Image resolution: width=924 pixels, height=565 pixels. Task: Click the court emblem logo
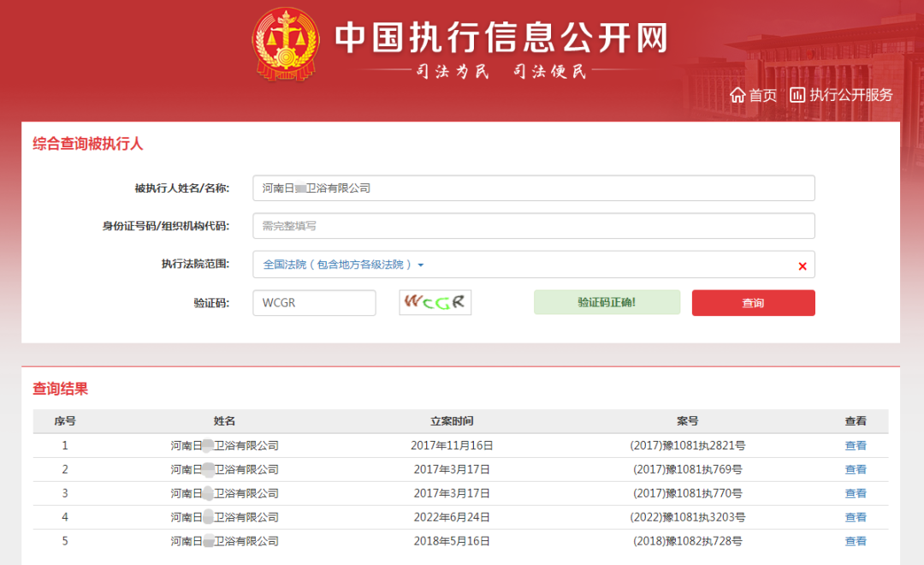pyautogui.click(x=285, y=45)
